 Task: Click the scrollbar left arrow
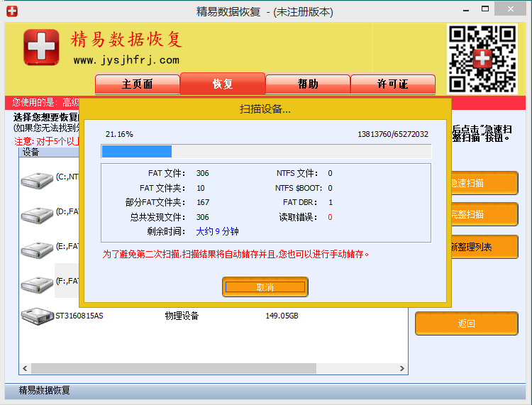click(x=25, y=368)
